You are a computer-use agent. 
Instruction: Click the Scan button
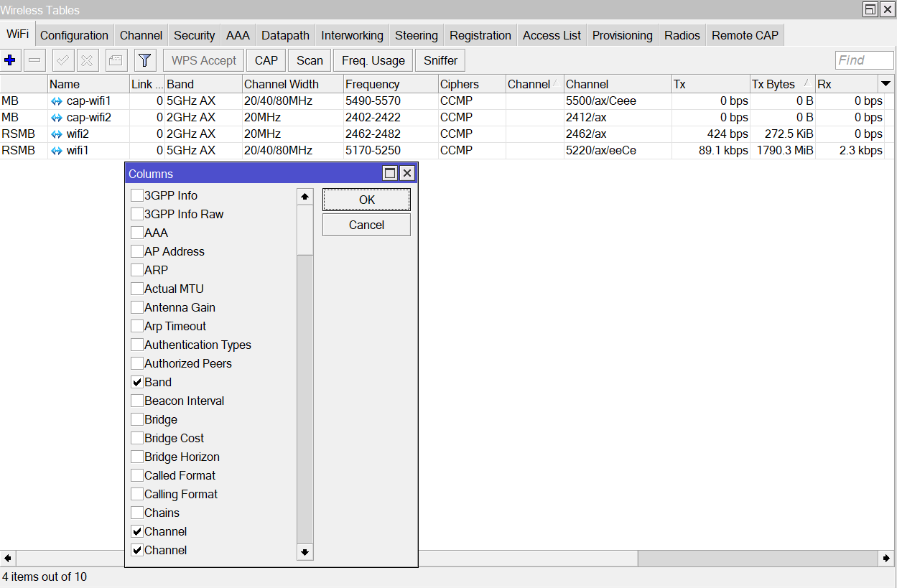(x=310, y=60)
